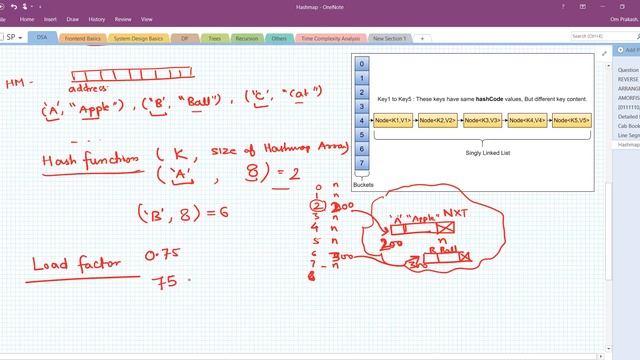
Task: Click the account name Om Prakash
Action: 624,19
